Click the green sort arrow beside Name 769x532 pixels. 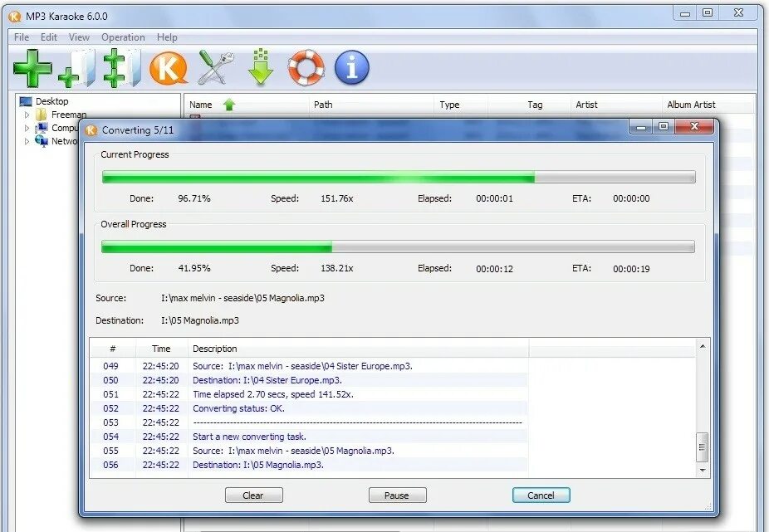click(x=229, y=105)
